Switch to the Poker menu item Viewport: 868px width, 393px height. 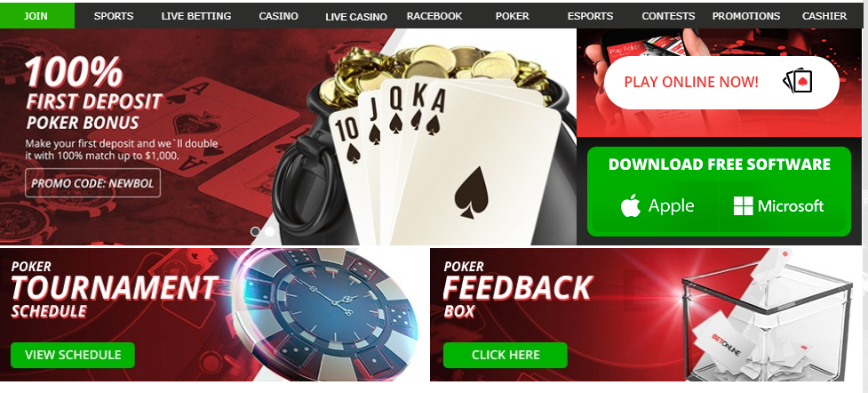point(512,16)
